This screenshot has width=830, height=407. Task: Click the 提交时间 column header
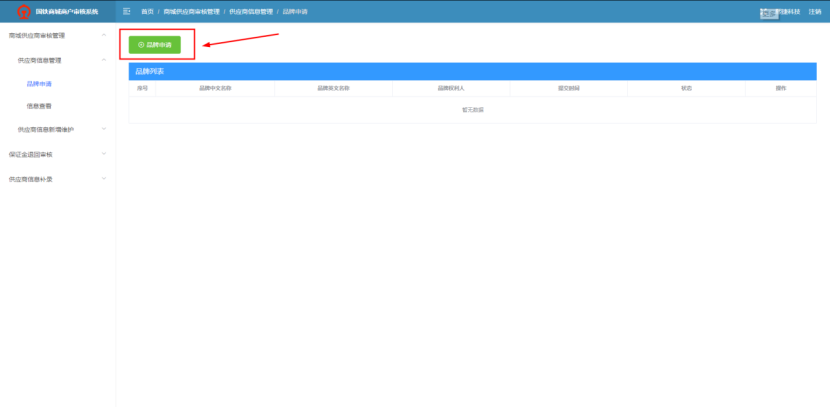pos(569,88)
